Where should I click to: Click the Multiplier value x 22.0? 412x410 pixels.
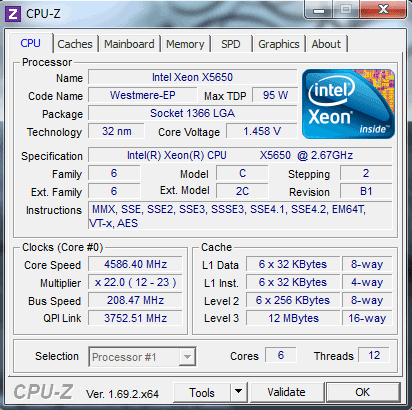point(135,282)
